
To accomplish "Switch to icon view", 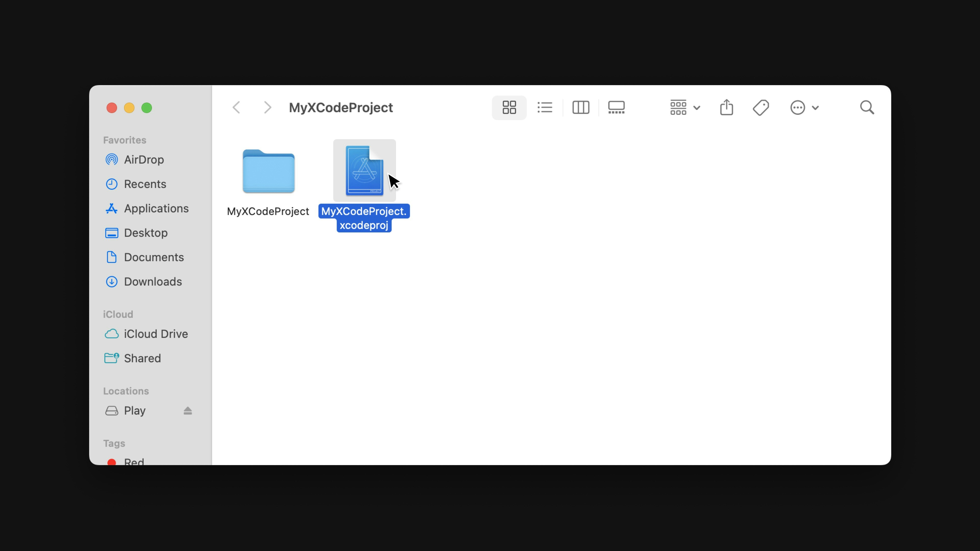I will 509,108.
